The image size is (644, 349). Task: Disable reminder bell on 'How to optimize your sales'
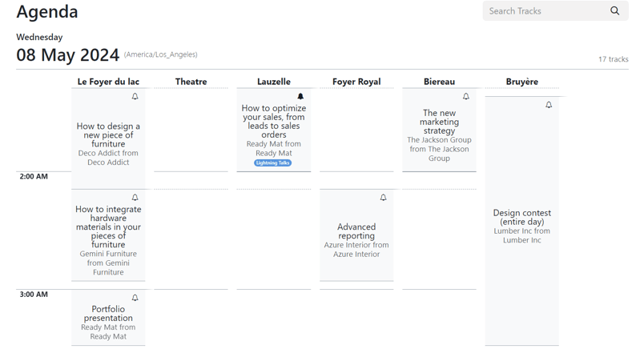pos(300,97)
